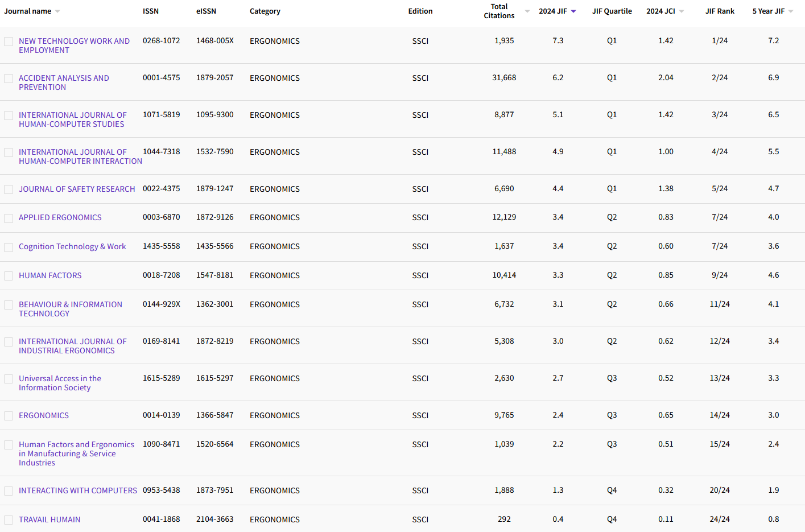Screen dimensions: 805x532
Task: Click JIF rank 20/24
Action: pos(720,490)
